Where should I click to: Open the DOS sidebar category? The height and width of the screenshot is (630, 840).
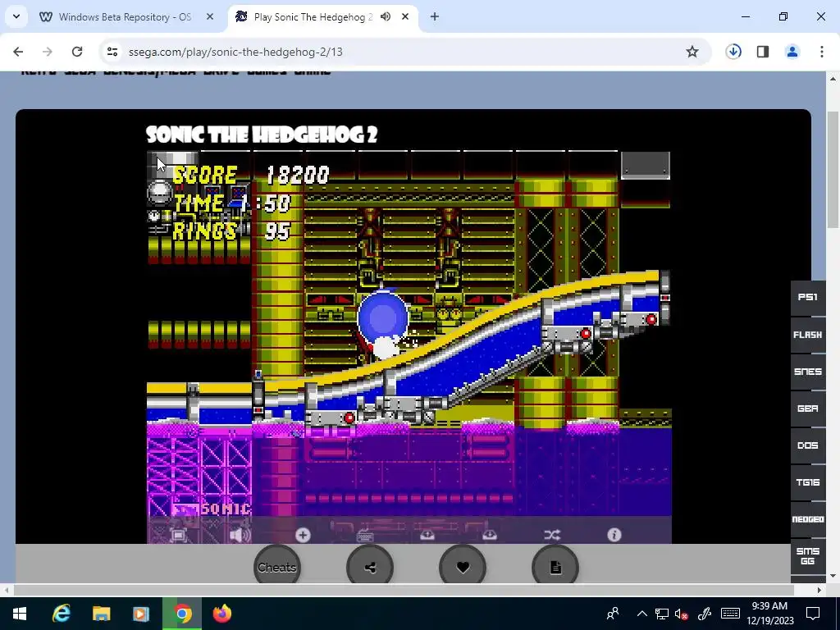click(x=808, y=445)
